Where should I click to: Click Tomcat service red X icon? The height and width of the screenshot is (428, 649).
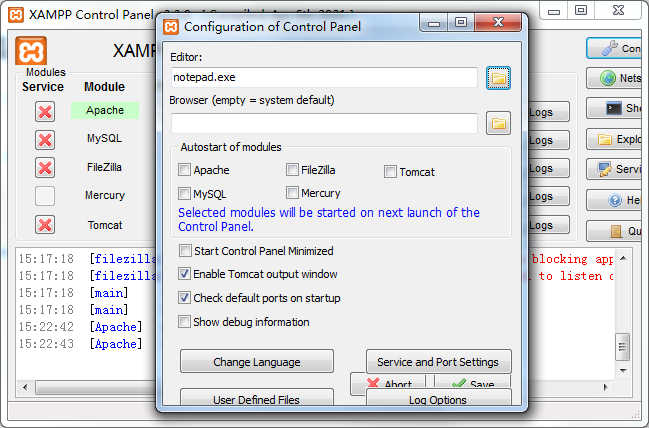44,225
